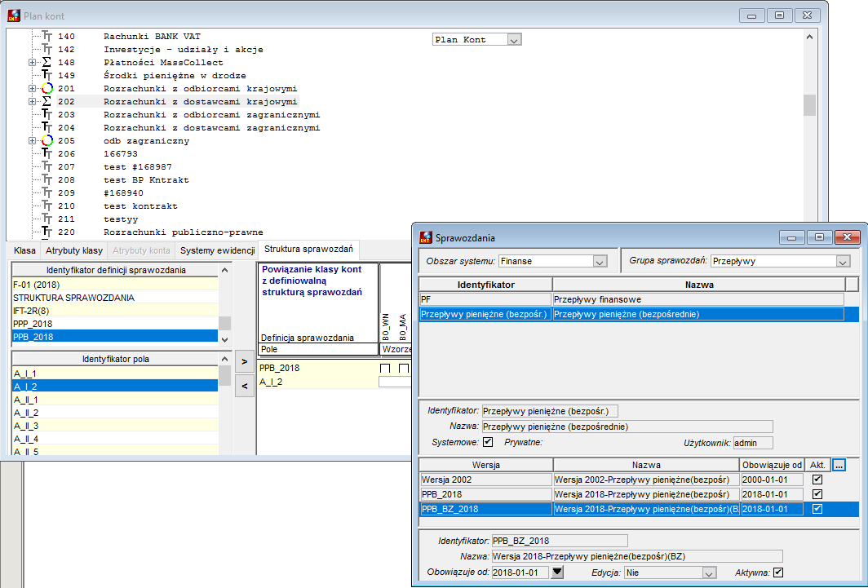868x588 pixels.
Task: Click the colored circle icon for account 205
Action: [47, 140]
